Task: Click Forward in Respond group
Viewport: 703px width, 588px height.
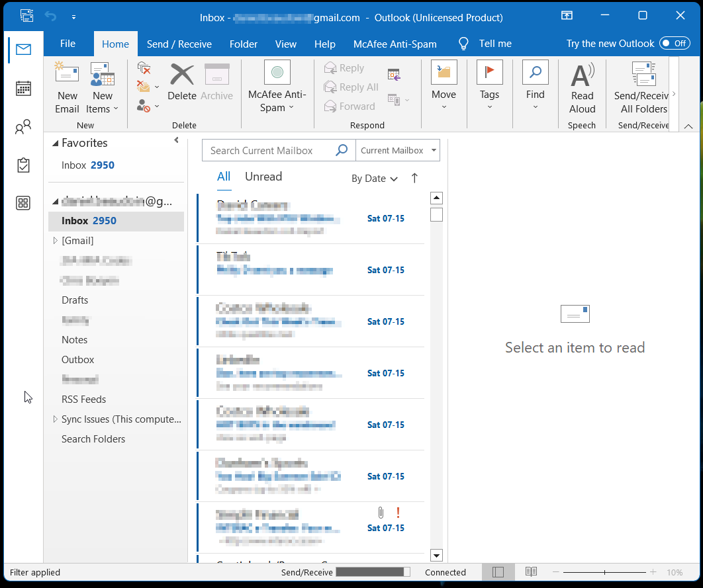Action: [x=350, y=106]
